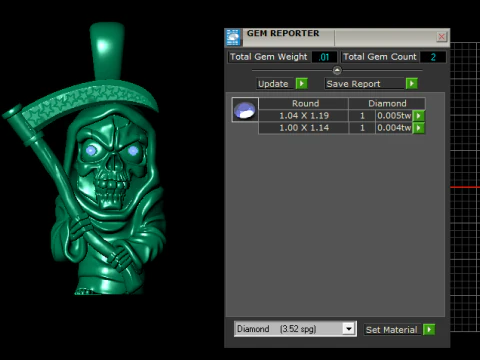The image size is (480, 360).
Task: Collapse panel using the round arrow handle
Action: 337,70
